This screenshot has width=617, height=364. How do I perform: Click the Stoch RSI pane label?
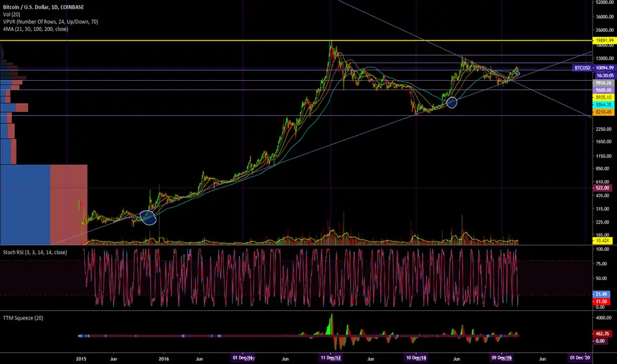pos(35,252)
